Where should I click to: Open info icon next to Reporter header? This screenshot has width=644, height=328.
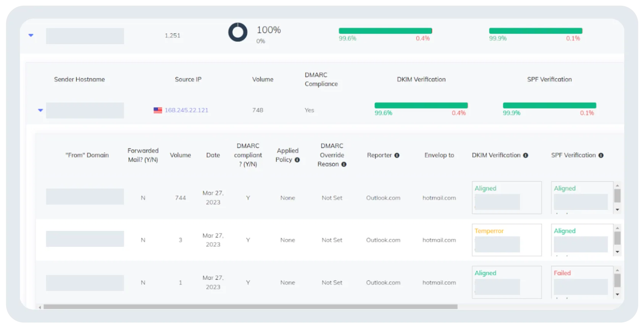[x=397, y=155]
